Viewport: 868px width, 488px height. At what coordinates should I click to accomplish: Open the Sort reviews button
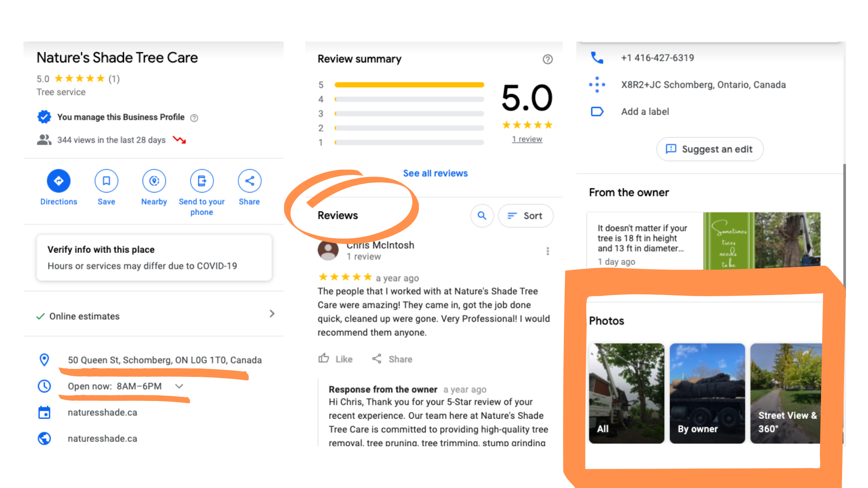525,216
